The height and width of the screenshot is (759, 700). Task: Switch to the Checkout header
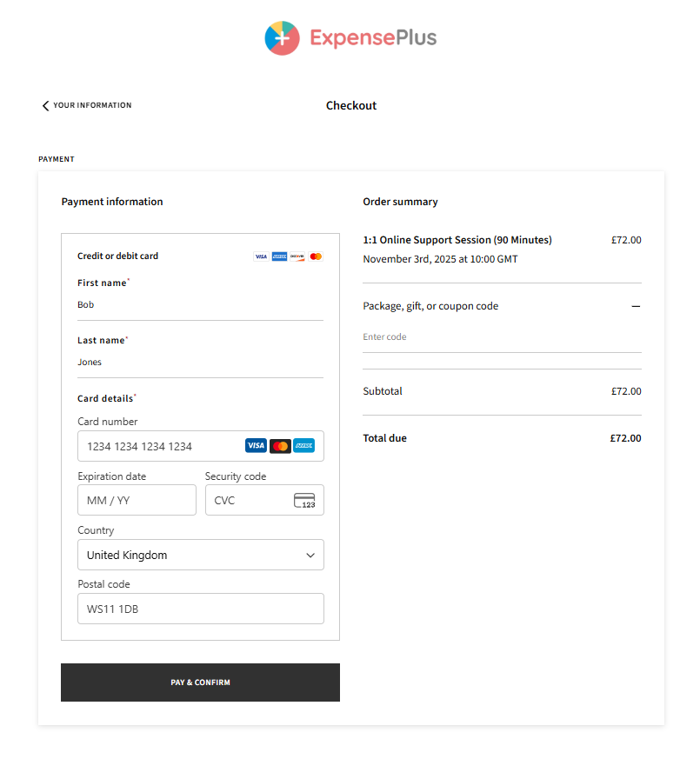[x=350, y=105]
